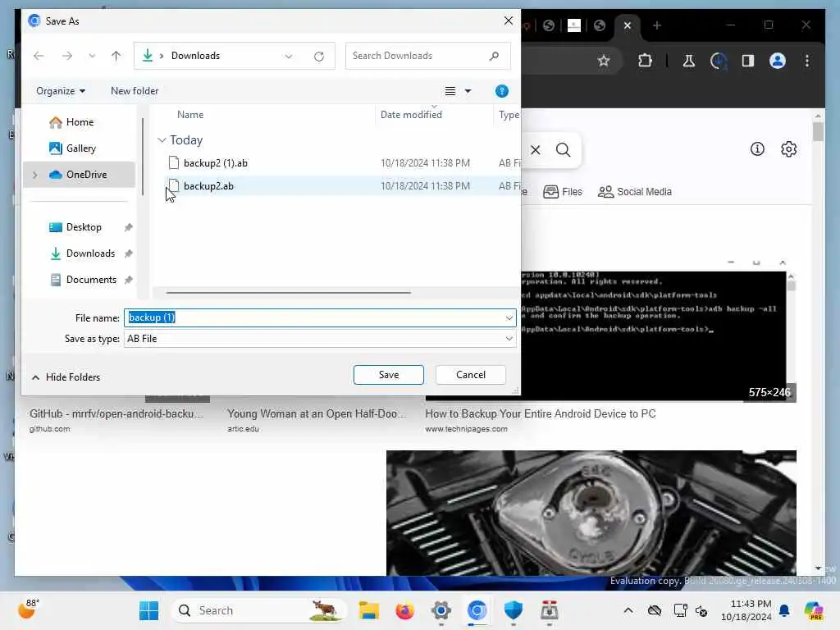The image size is (840, 630).
Task: Open the info circle icon on page
Action: (x=757, y=149)
